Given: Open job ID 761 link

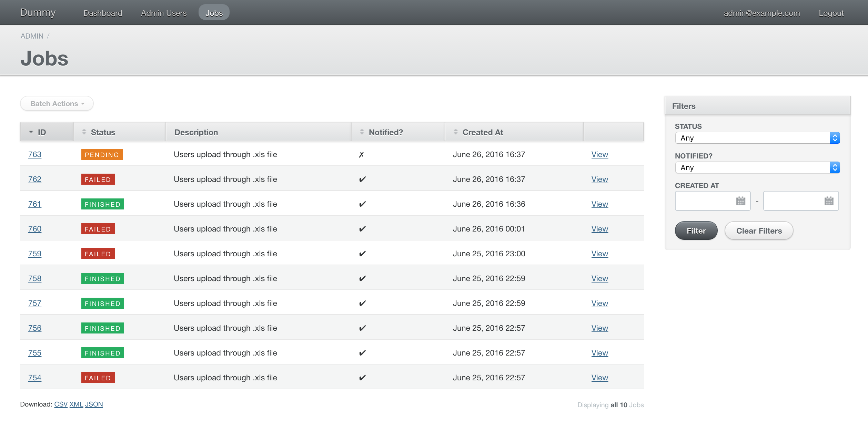Looking at the screenshot, I should pyautogui.click(x=34, y=204).
